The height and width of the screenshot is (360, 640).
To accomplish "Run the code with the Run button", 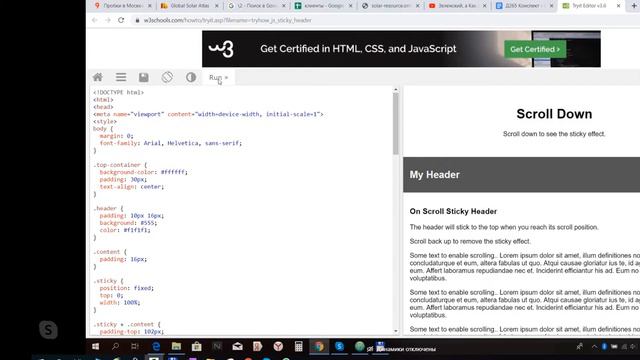I will click(x=219, y=78).
